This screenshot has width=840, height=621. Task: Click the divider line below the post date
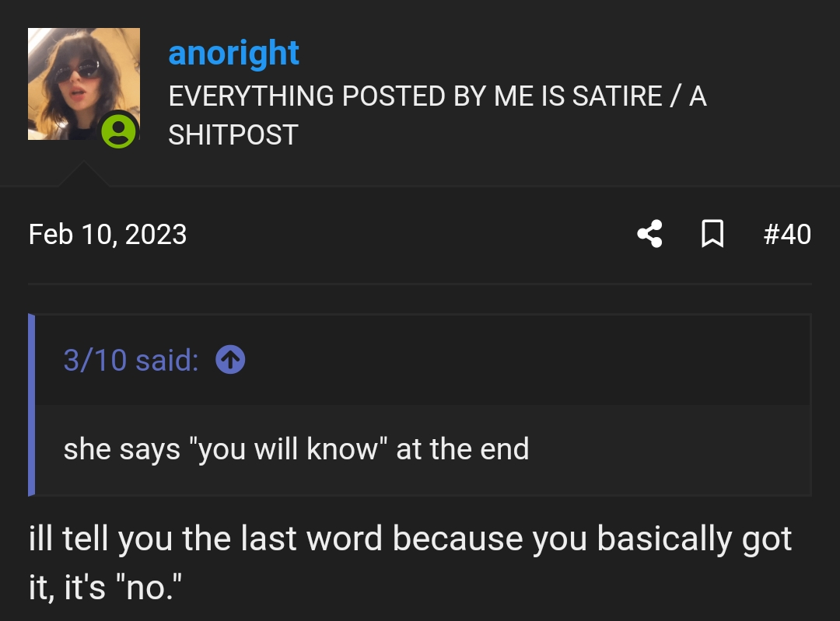[420, 284]
